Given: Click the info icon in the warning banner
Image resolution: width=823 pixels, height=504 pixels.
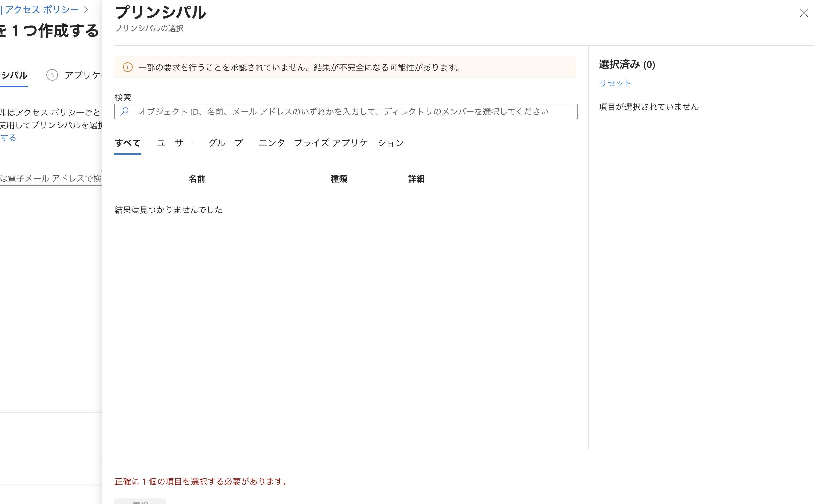Looking at the screenshot, I should click(128, 67).
